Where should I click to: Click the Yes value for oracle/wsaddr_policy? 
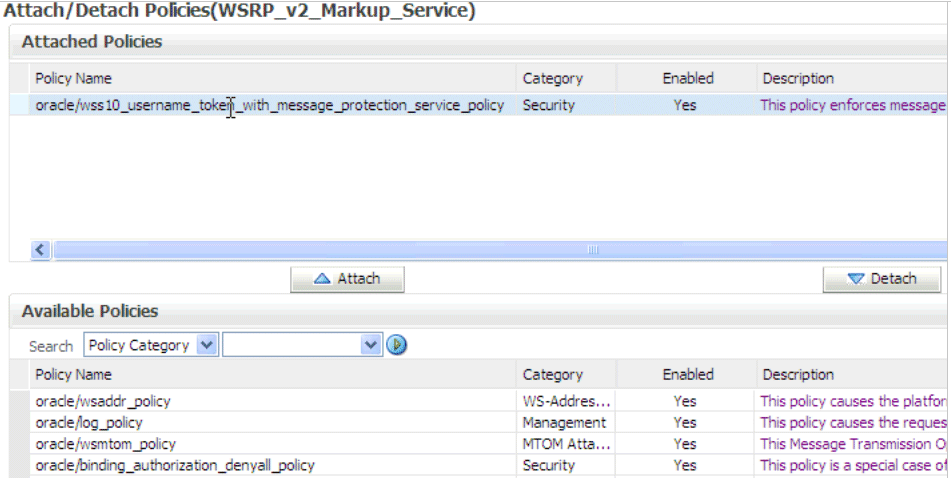click(685, 401)
